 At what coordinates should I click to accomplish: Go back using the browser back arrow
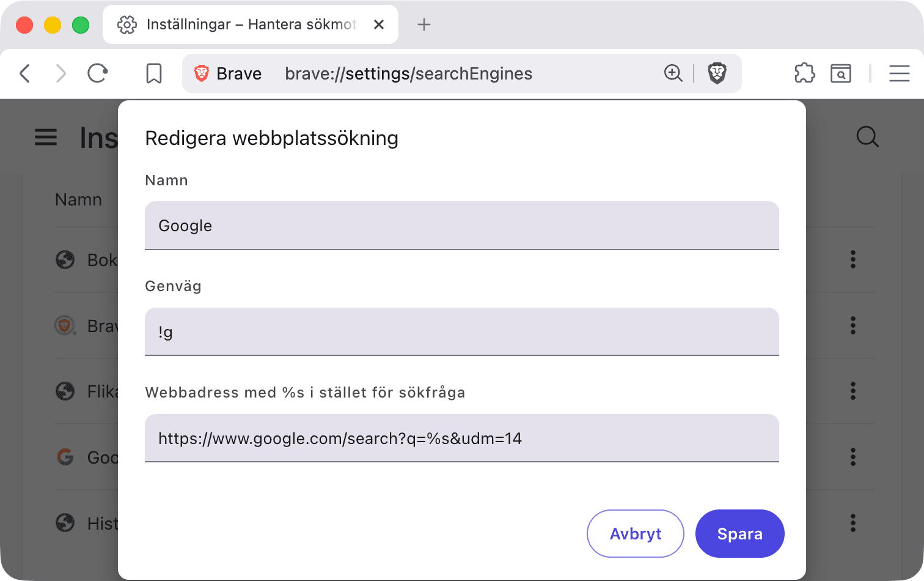(24, 74)
